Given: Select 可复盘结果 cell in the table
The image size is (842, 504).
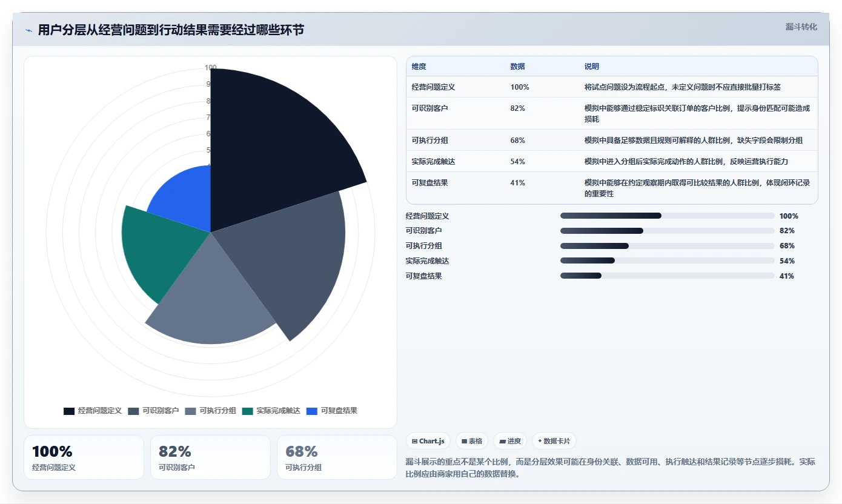Looking at the screenshot, I should (x=429, y=183).
